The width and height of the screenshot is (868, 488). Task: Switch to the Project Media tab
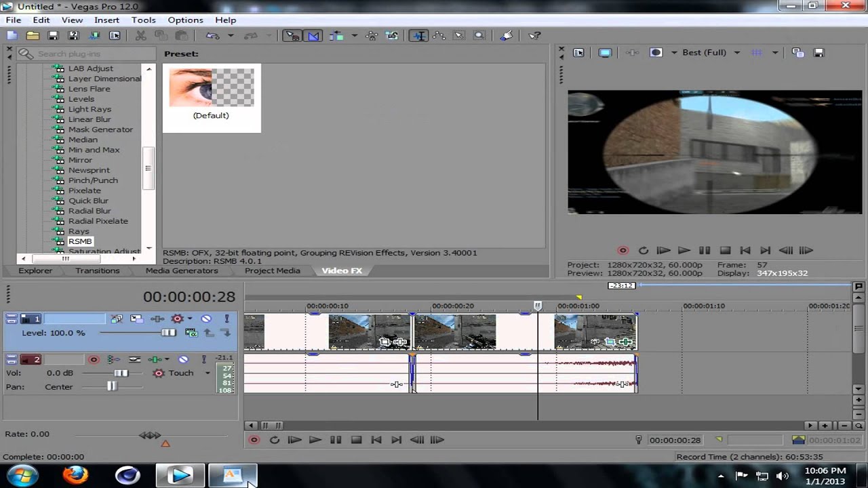click(273, 270)
